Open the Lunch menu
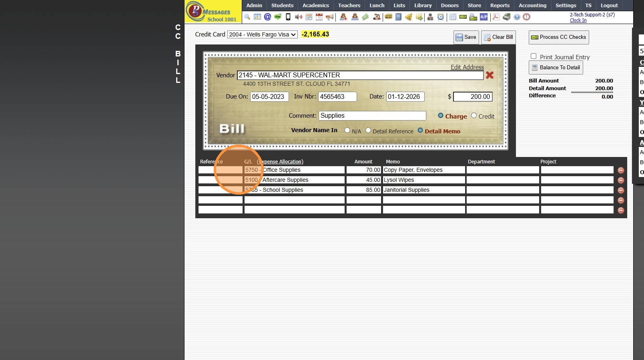The width and height of the screenshot is (644, 360). tap(377, 5)
